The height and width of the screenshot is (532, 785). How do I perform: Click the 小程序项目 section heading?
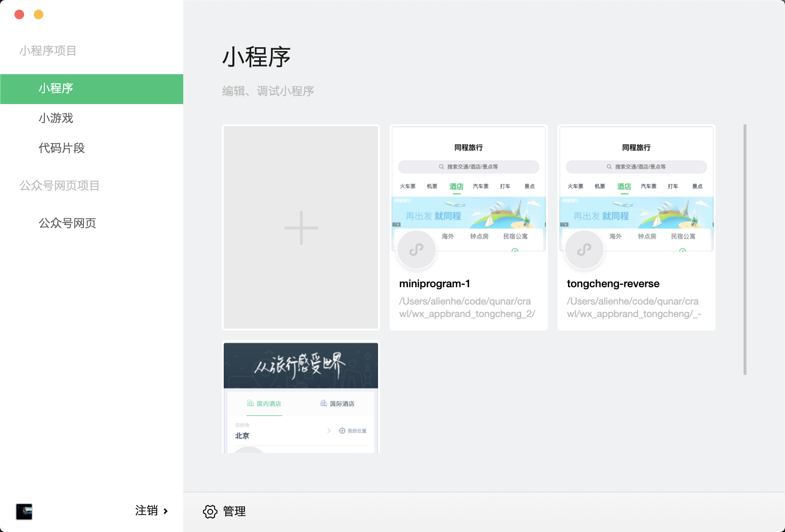pos(48,51)
